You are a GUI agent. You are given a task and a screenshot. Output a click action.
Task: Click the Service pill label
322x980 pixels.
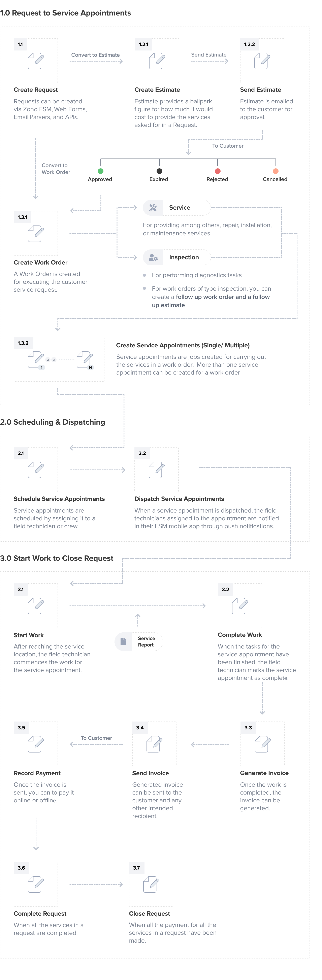[180, 208]
